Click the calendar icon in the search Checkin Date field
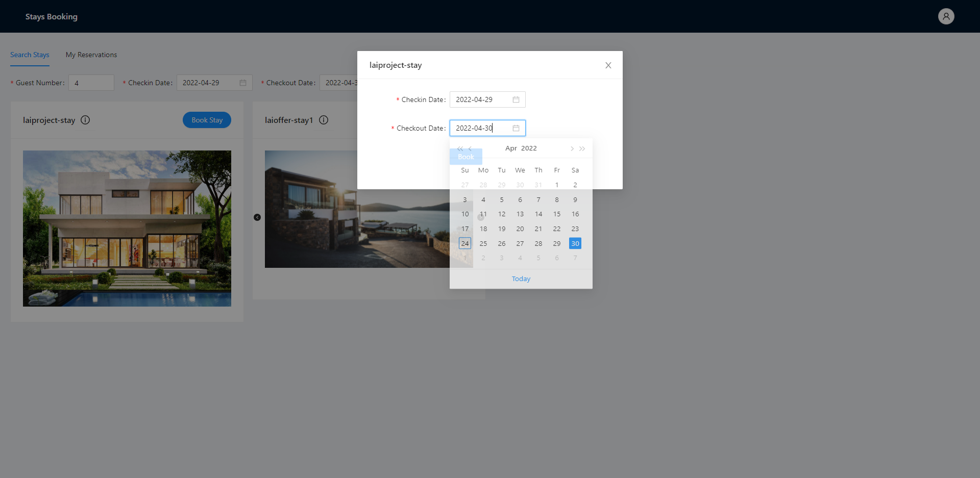This screenshot has width=980, height=478. [243, 82]
